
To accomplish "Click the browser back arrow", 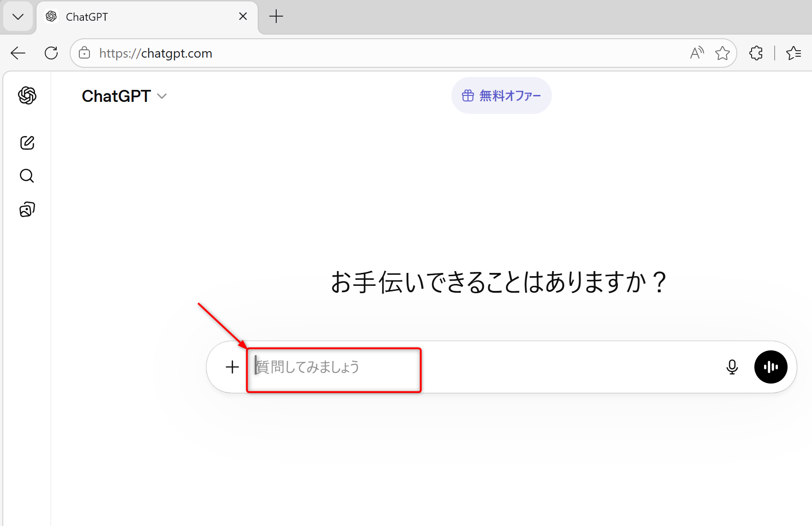I will [18, 53].
